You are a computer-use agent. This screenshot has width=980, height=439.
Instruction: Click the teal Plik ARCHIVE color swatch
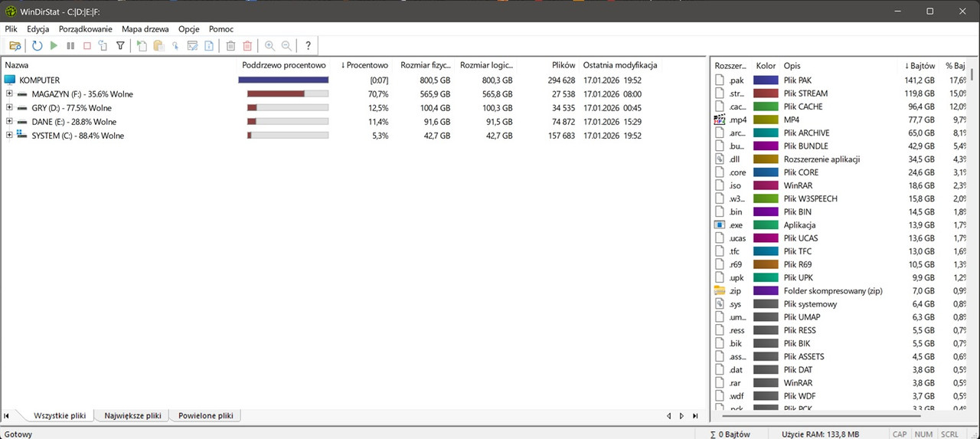pyautogui.click(x=766, y=133)
